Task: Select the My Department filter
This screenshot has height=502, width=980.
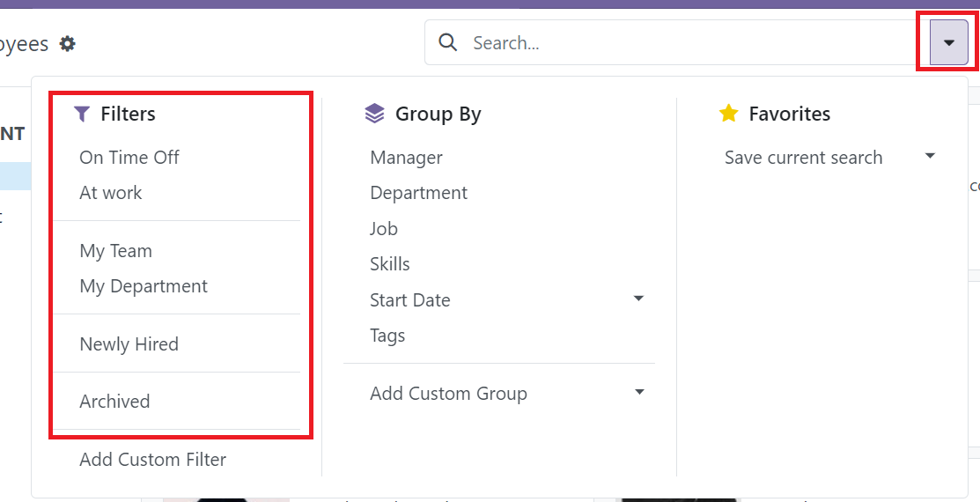Action: (x=144, y=286)
